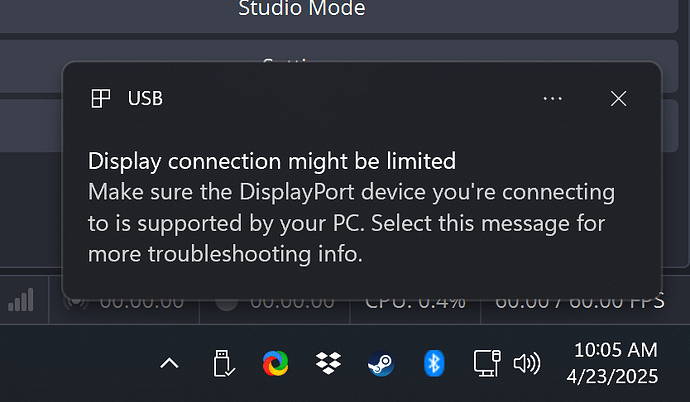Open the Dropbox tray icon

click(x=327, y=364)
